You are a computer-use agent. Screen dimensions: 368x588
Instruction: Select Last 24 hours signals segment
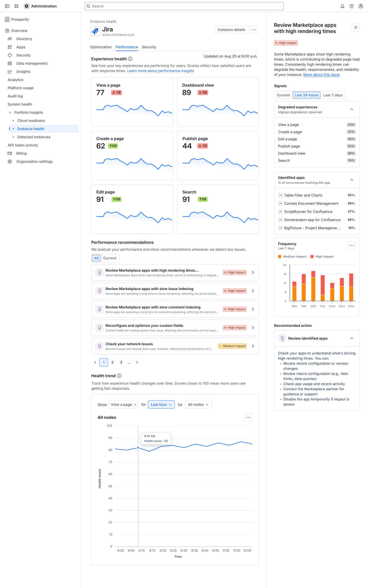(x=306, y=95)
